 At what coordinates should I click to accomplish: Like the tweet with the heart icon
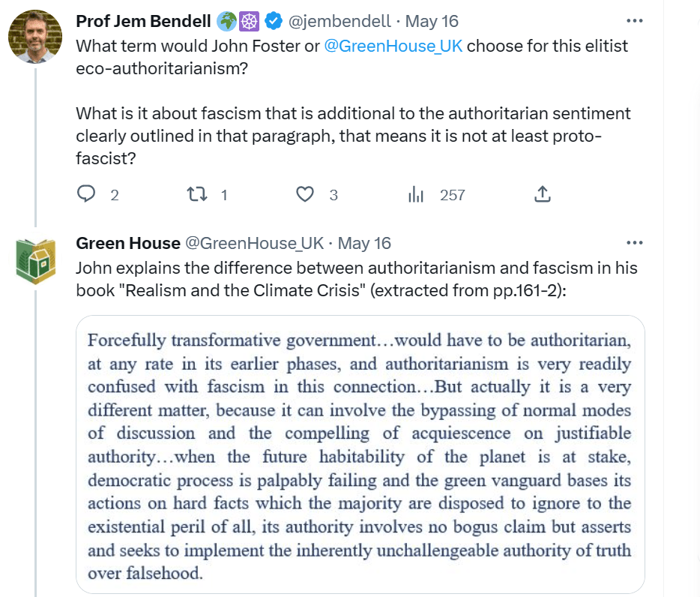304,195
